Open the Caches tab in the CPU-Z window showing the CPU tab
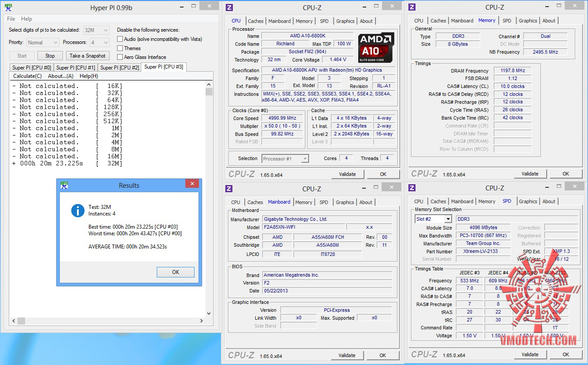 pos(256,21)
